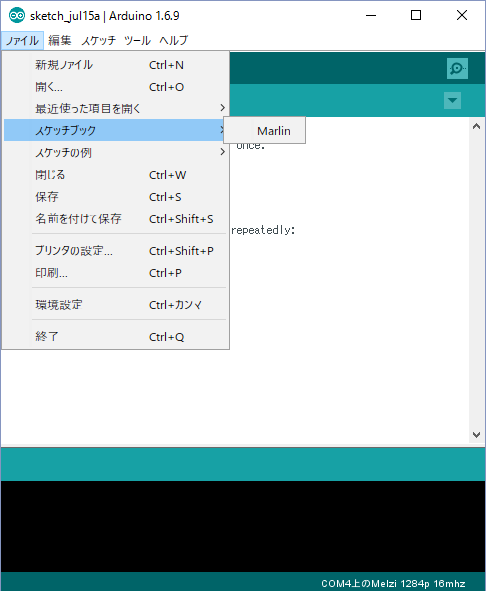Expand the 最近使った項目を開く submenu arrow
486x591 pixels.
(x=222, y=108)
